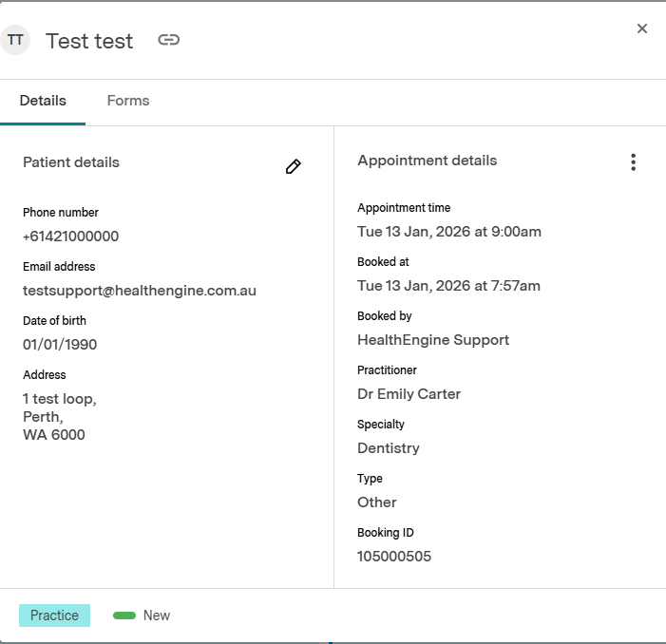The image size is (666, 644).
Task: Click the copy link icon beside patient name
Action: click(168, 40)
